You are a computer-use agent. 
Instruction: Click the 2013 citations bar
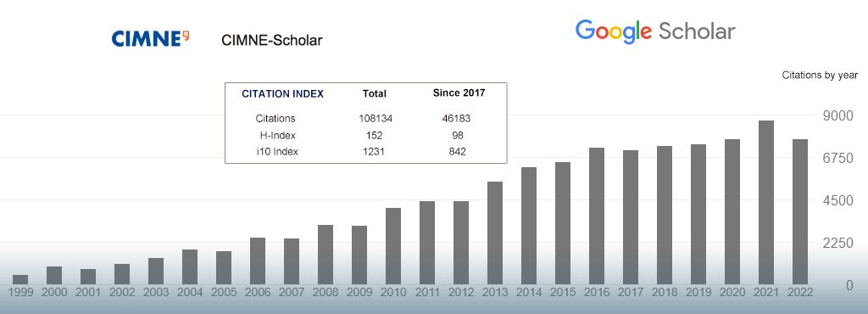pos(495,233)
